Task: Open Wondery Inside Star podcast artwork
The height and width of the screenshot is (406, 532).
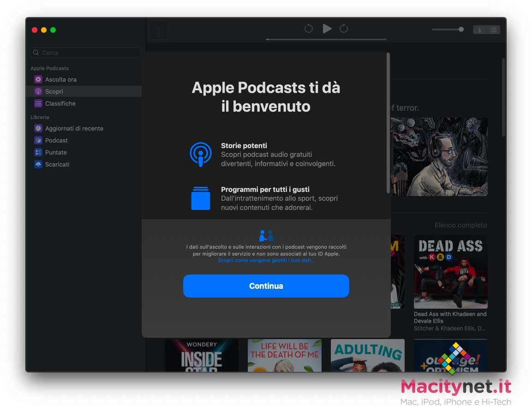Action: pyautogui.click(x=202, y=355)
